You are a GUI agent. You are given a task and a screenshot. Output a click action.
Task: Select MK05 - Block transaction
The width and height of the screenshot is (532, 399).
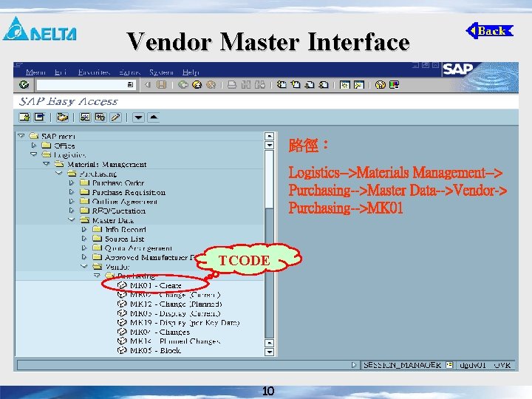point(155,350)
